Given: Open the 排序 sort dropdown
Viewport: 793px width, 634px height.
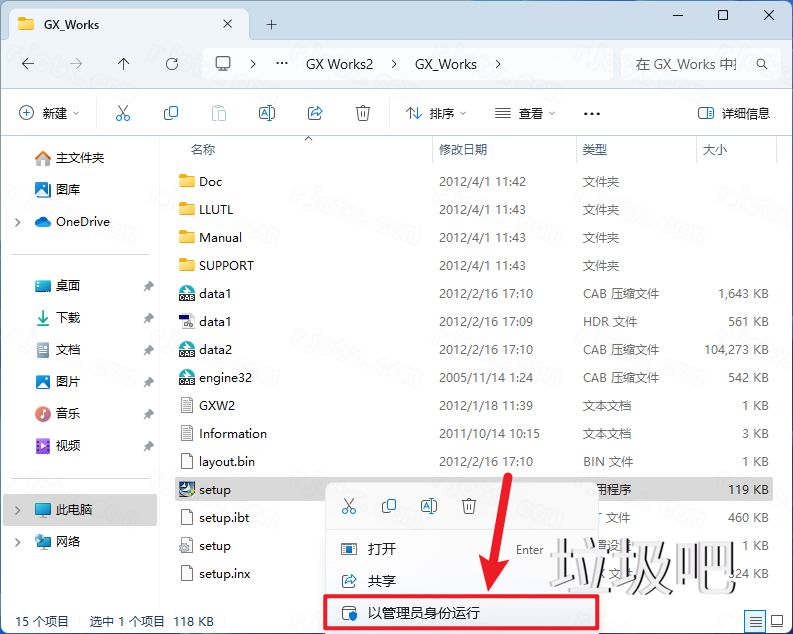Looking at the screenshot, I should [436, 113].
